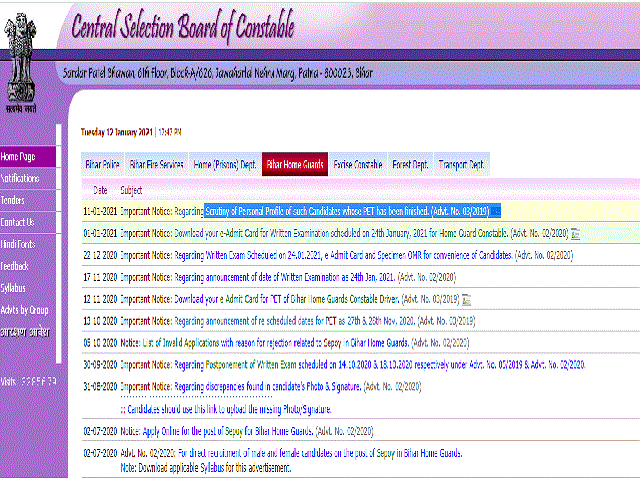This screenshot has height=480, width=640.
Task: Switch to the Bihar Fire Services tab
Action: tap(156, 164)
